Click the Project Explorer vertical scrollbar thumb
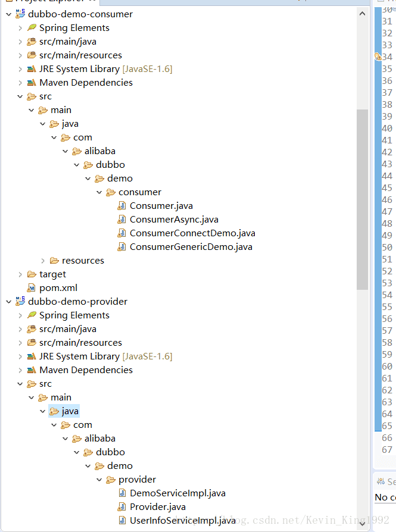The image size is (396, 532). pos(363,199)
